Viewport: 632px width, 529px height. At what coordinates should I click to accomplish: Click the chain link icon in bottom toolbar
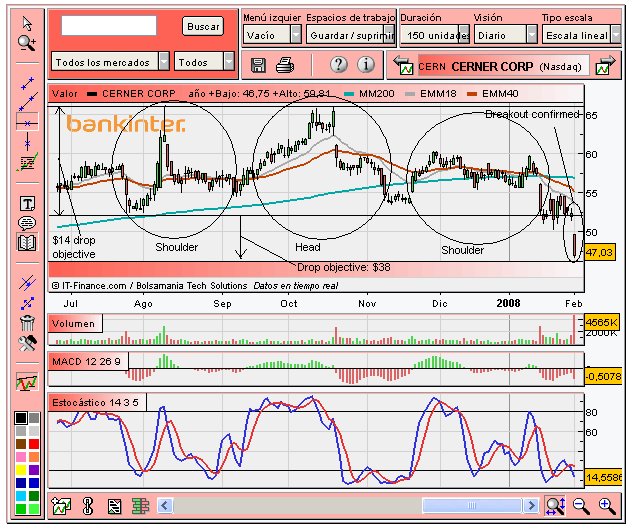[x=87, y=506]
